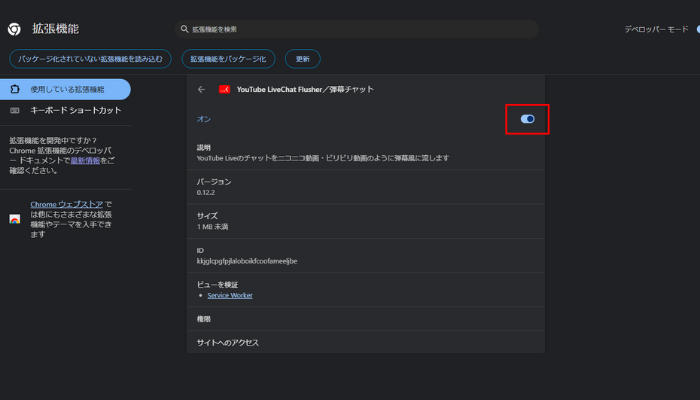Click the back arrow to the extensions list
The height and width of the screenshot is (400, 700).
pyautogui.click(x=201, y=89)
